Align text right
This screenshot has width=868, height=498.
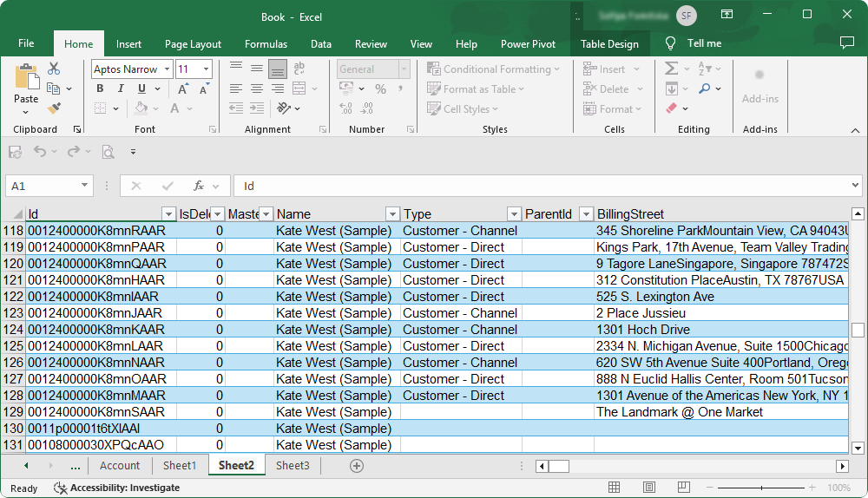278,88
